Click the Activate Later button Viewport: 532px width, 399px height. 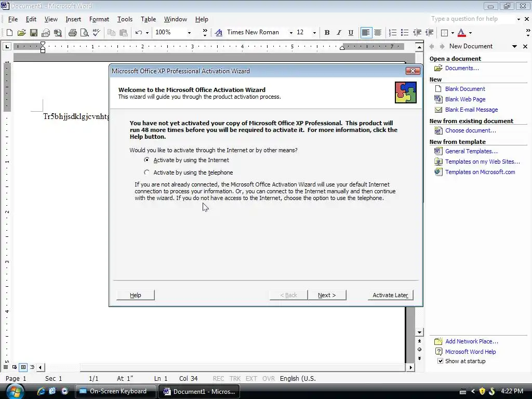tap(390, 295)
